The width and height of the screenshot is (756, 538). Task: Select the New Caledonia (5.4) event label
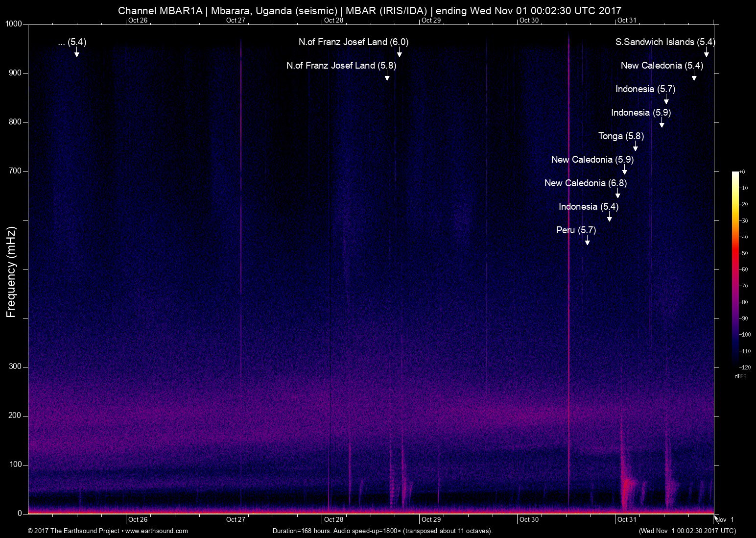661,66
